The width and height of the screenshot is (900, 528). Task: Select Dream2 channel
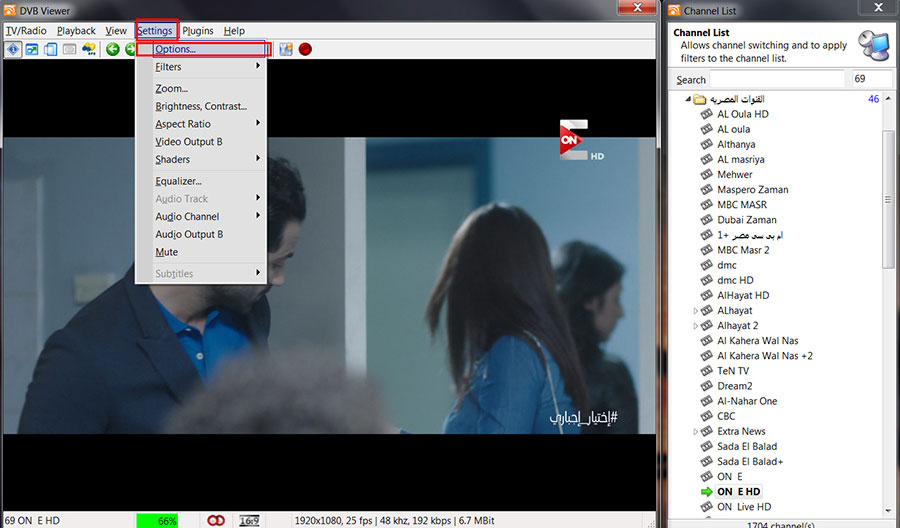(734, 386)
